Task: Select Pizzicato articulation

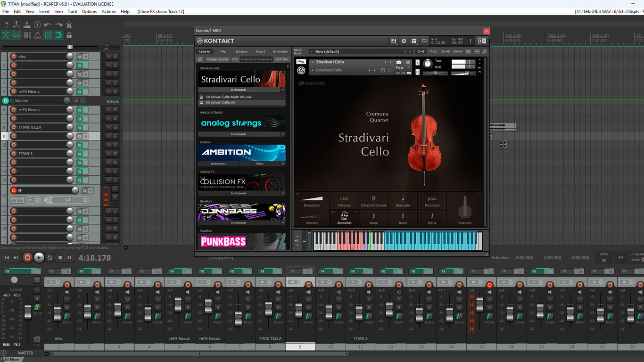Action: (432, 200)
